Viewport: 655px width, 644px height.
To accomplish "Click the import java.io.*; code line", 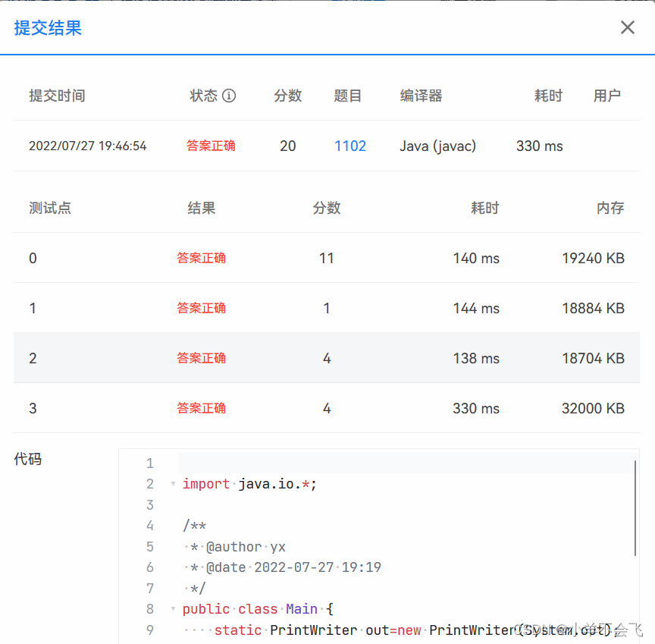I will [250, 483].
